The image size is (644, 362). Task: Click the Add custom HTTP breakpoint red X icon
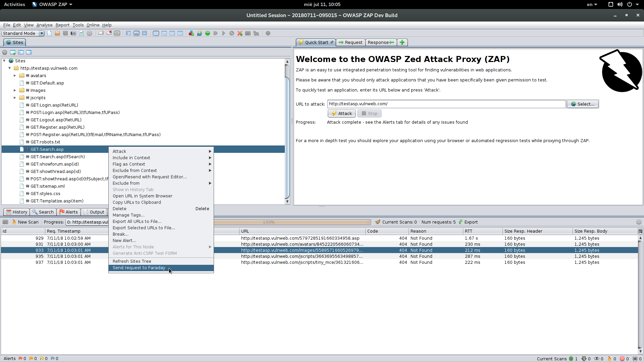click(x=240, y=33)
